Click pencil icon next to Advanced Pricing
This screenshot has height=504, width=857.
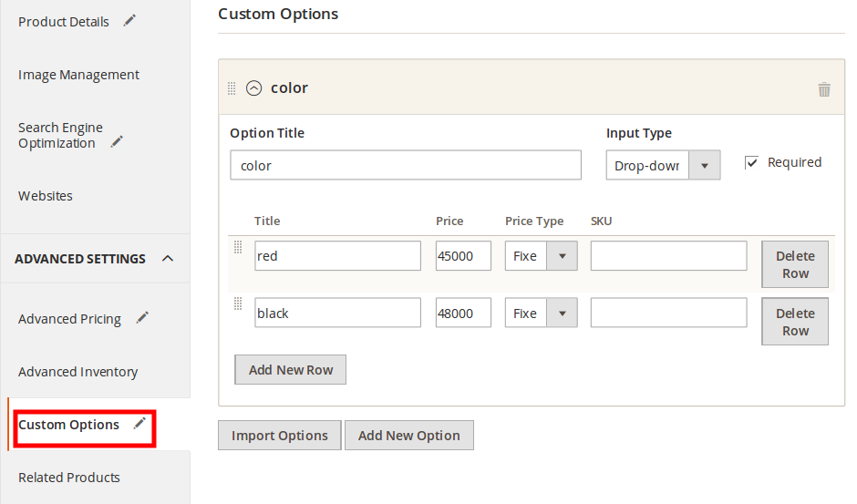pos(142,318)
